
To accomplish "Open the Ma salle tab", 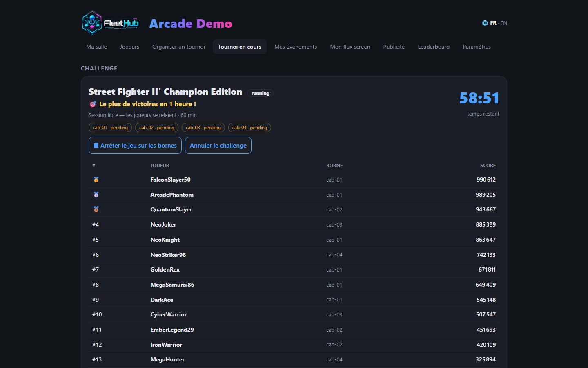I will 96,47.
